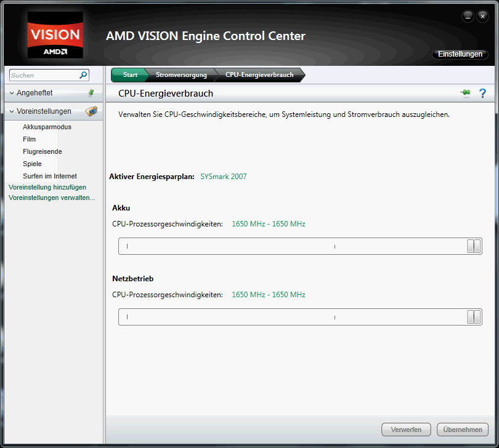Click the middle tick of the Akku slider

click(x=335, y=246)
